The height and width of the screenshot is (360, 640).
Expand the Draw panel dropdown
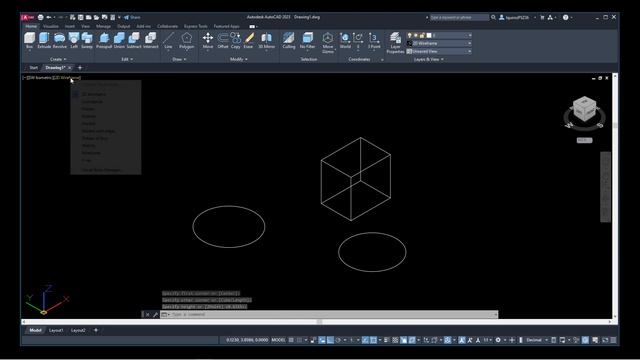[179, 59]
